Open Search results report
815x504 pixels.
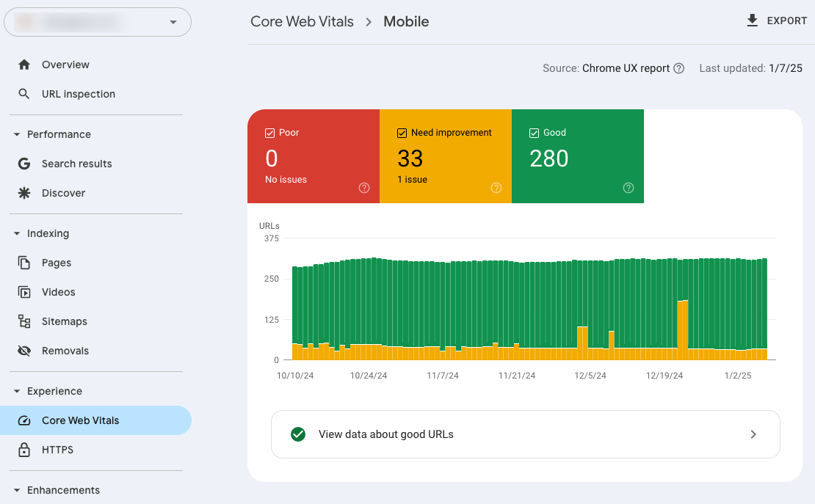click(76, 164)
